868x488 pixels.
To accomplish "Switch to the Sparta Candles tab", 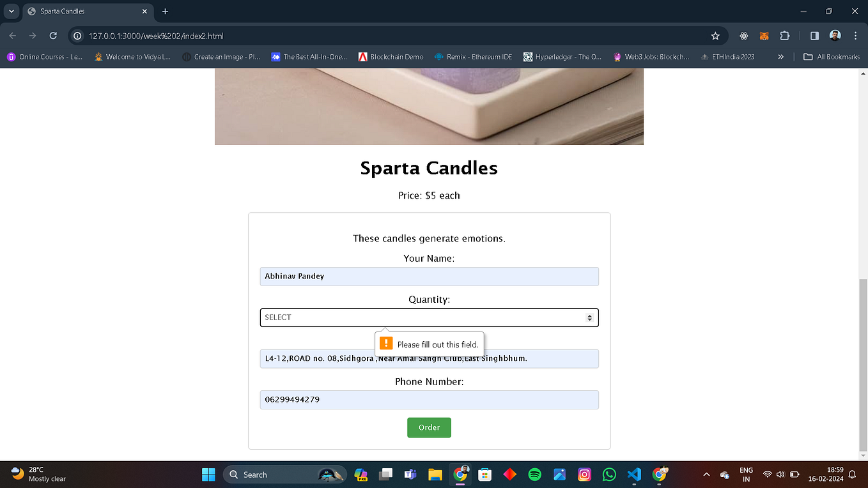I will tap(77, 11).
